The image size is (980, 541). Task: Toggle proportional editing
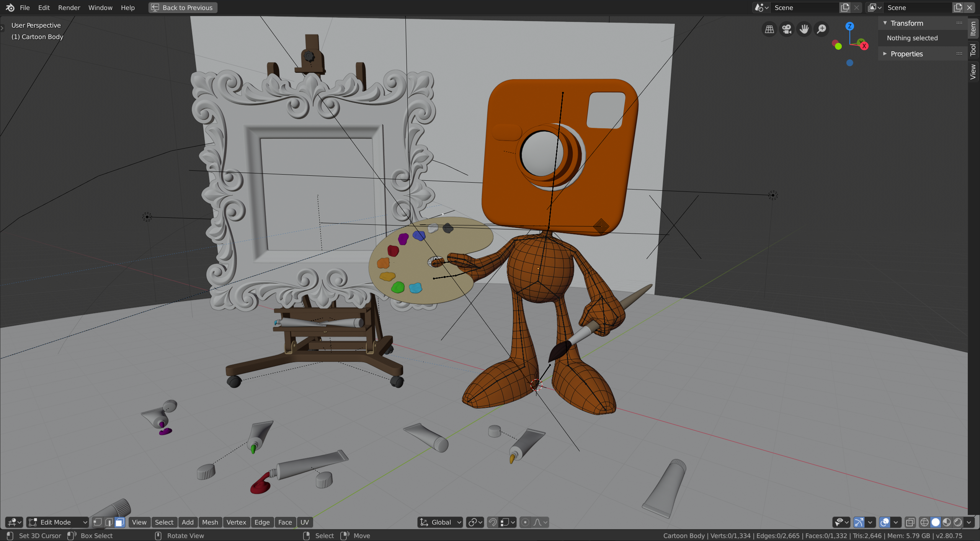(x=525, y=522)
